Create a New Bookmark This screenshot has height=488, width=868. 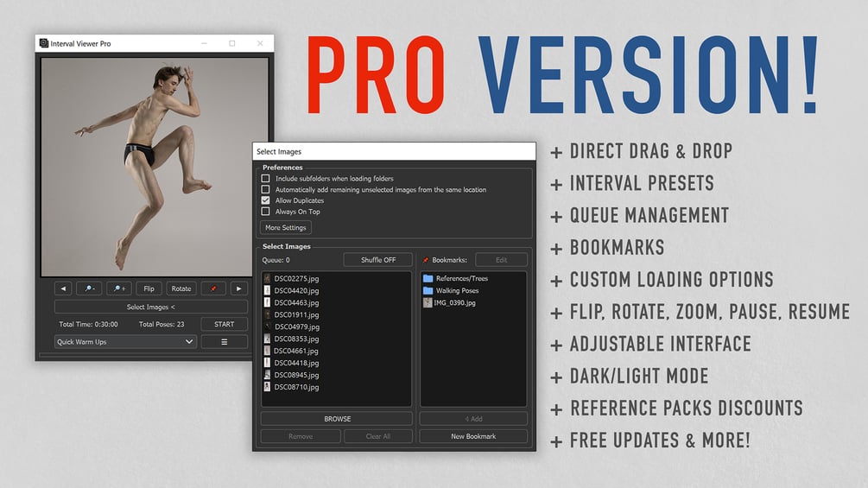coord(473,436)
